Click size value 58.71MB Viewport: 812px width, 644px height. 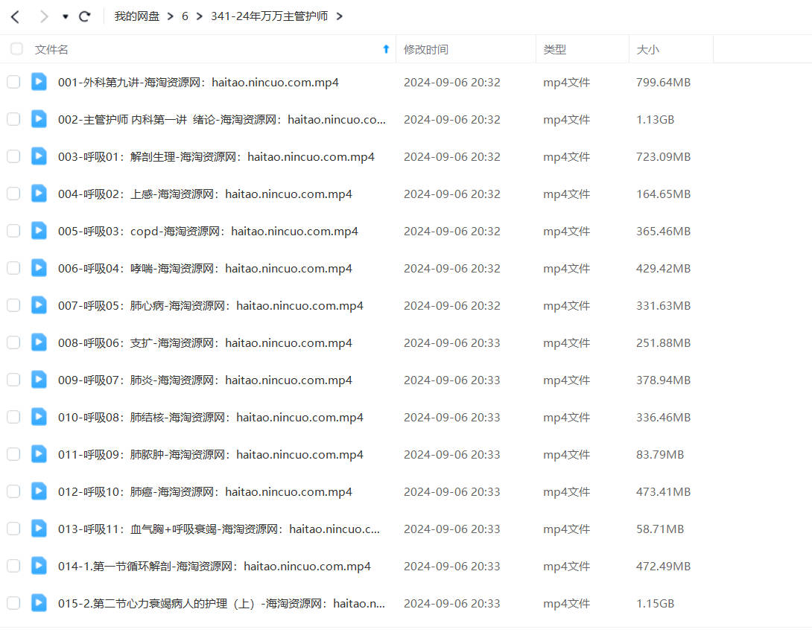point(660,529)
